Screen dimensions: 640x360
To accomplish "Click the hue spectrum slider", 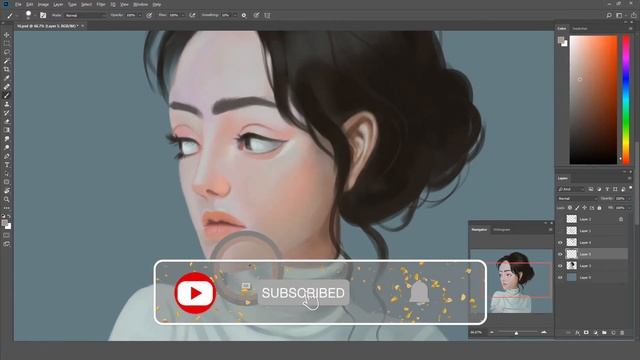I will (x=626, y=100).
